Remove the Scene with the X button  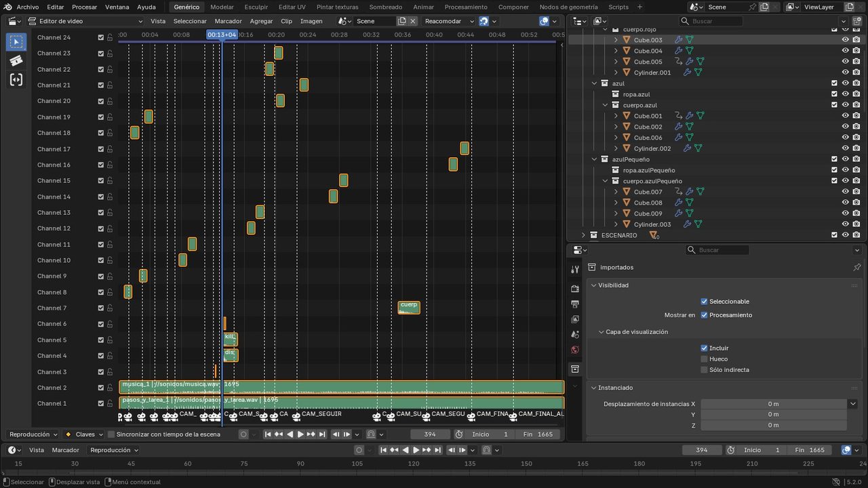(x=412, y=21)
